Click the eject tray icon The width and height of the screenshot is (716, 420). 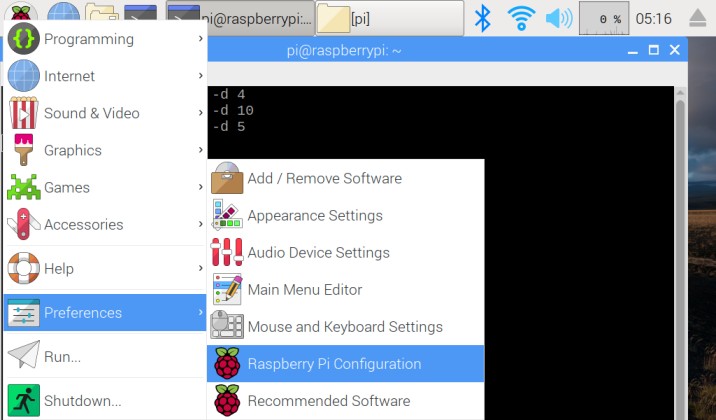(x=698, y=19)
